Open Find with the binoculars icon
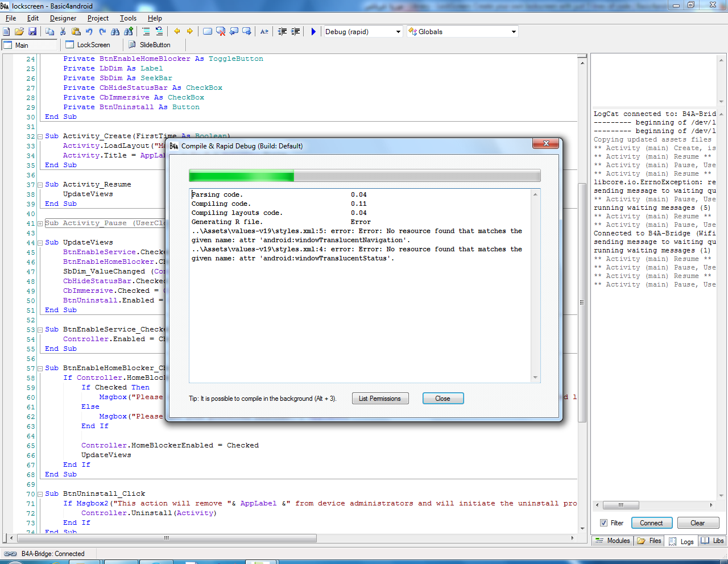This screenshot has width=728, height=564. click(115, 32)
